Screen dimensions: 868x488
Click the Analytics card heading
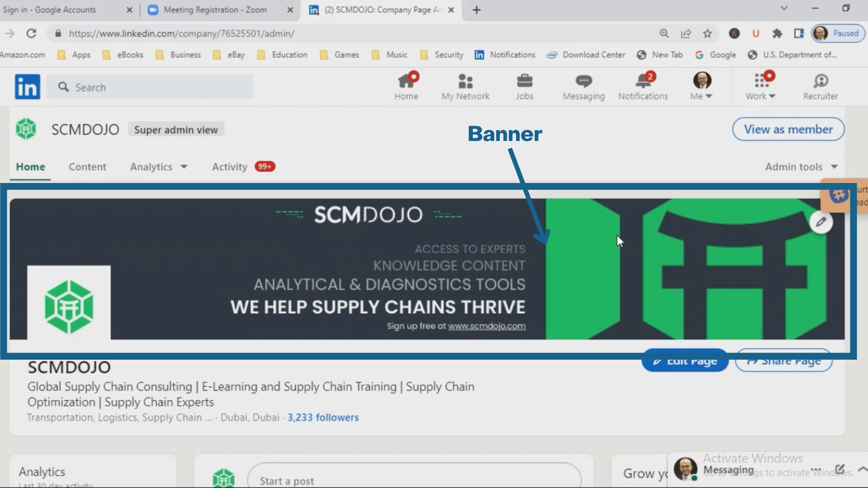(42, 472)
